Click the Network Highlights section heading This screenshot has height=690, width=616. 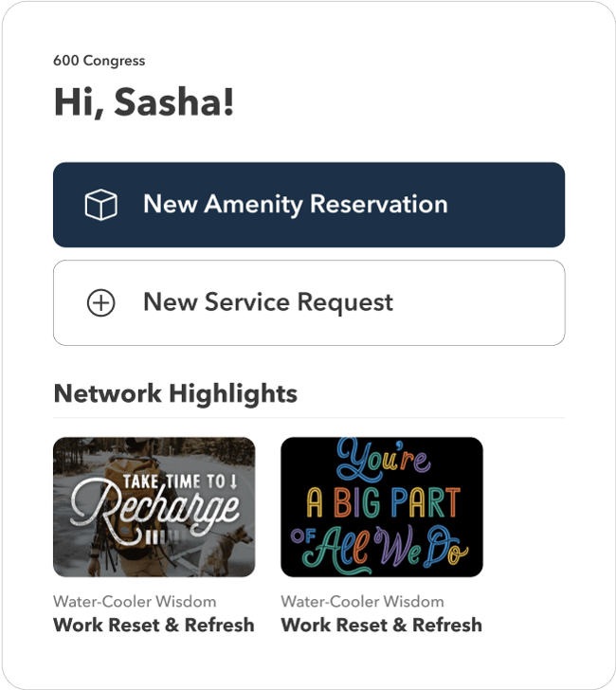pos(175,394)
